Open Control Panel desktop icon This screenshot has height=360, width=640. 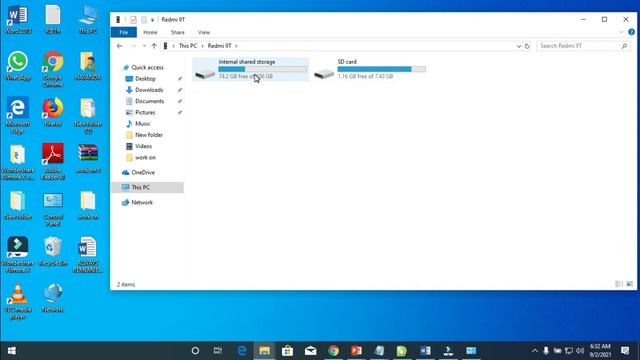(x=53, y=209)
